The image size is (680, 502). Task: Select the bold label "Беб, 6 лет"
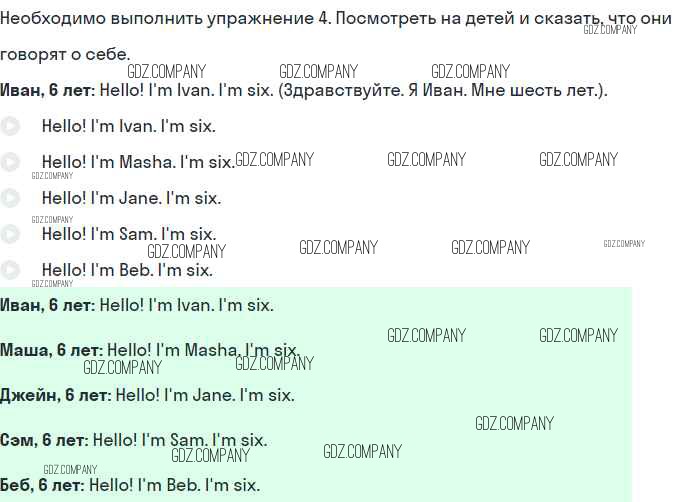click(42, 485)
